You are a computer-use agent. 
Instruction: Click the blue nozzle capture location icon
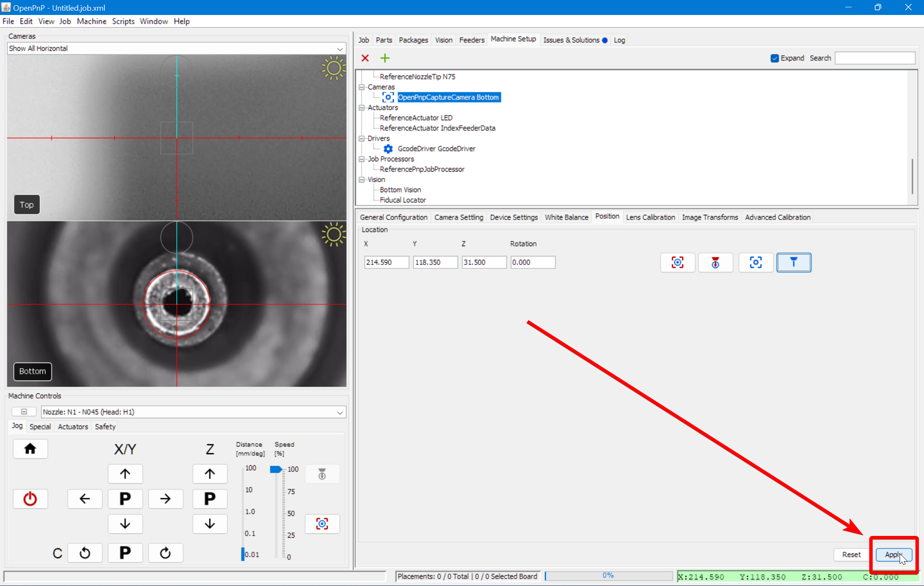[x=794, y=262]
